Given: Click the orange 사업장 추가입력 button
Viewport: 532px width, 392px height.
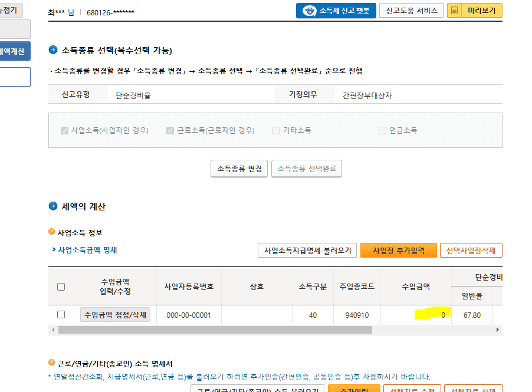Looking at the screenshot, I should 398,251.
